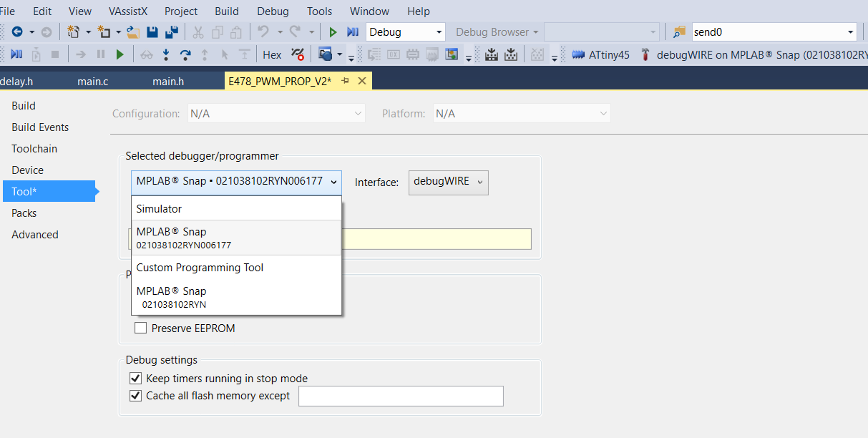Open the Tools menu
868x438 pixels.
click(319, 11)
